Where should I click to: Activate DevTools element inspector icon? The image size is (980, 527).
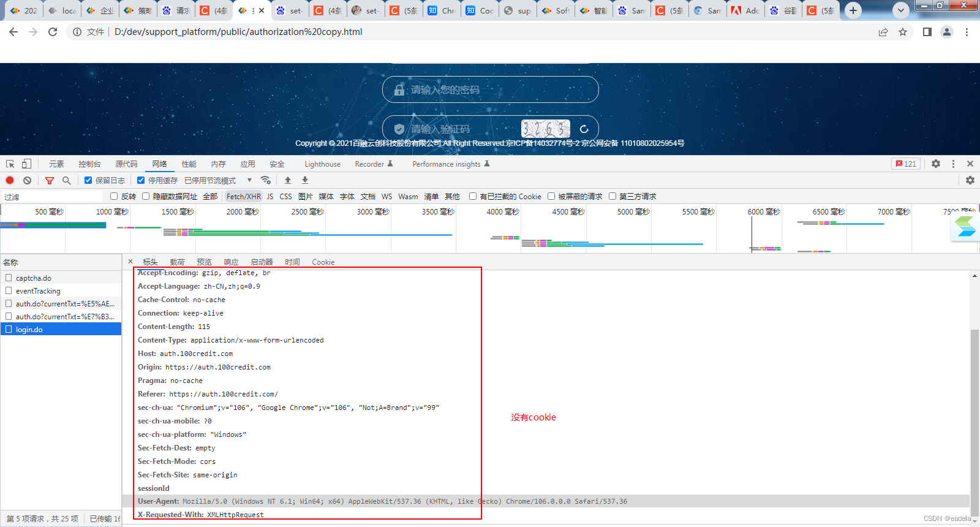[x=10, y=164]
